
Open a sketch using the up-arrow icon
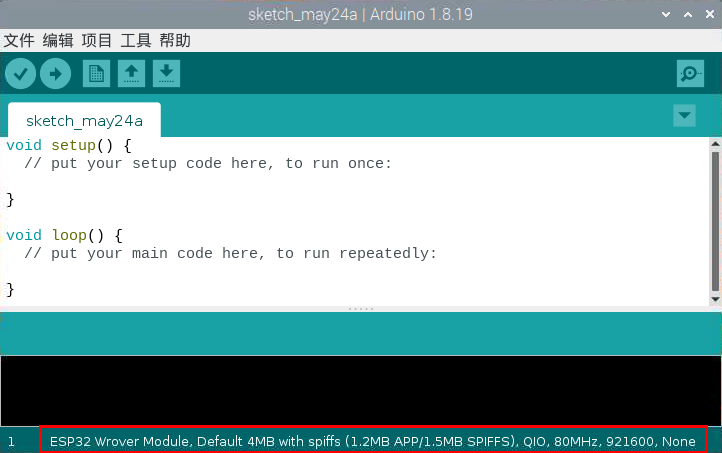tap(131, 73)
